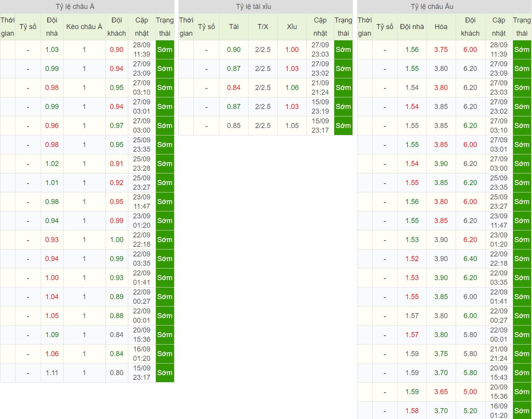Click the "25/09 23:28" update time
532x419 pixels.
(x=142, y=164)
